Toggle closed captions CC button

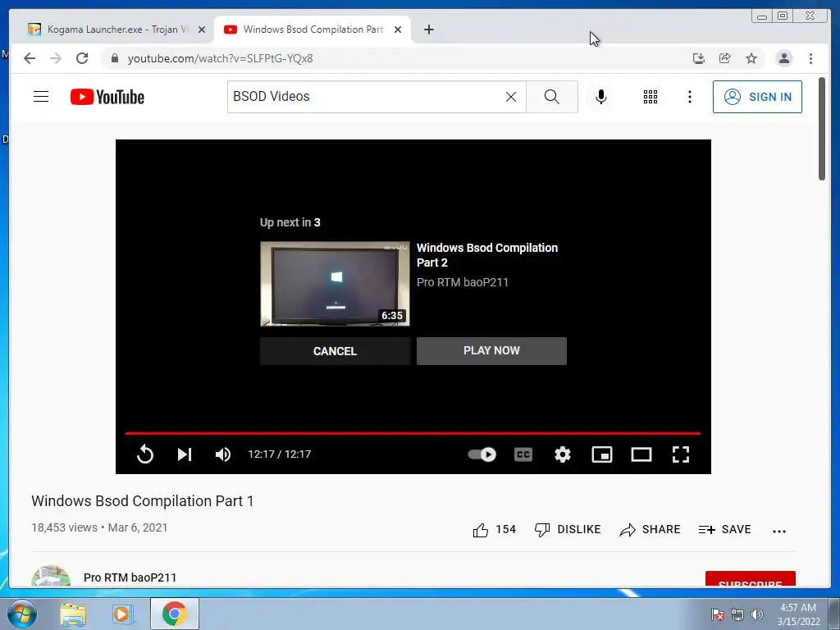(x=523, y=454)
